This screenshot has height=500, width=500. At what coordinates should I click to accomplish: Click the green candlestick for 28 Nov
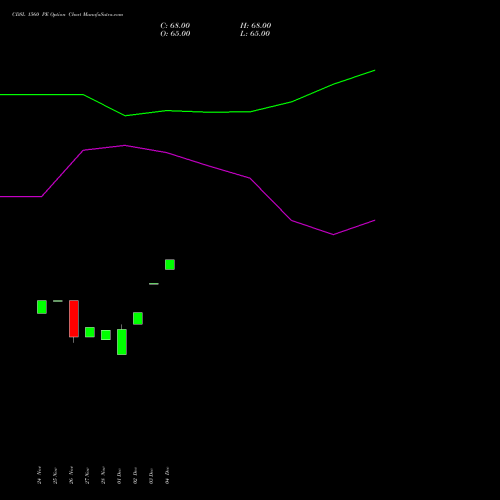(x=106, y=335)
